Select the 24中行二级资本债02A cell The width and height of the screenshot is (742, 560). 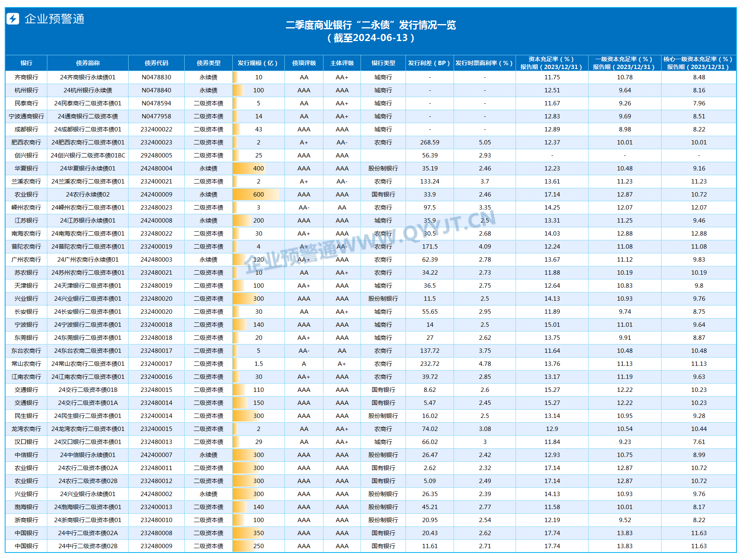pyautogui.click(x=88, y=533)
